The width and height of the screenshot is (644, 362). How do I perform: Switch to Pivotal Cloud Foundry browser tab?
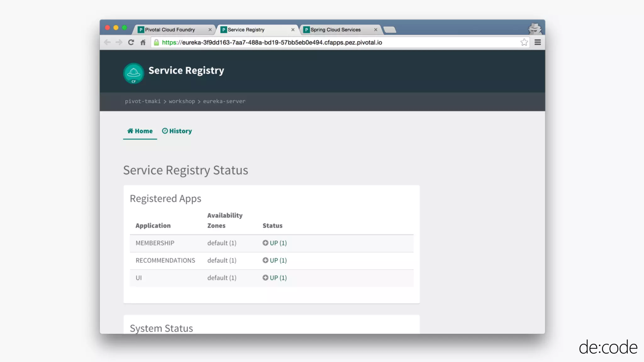coord(170,30)
